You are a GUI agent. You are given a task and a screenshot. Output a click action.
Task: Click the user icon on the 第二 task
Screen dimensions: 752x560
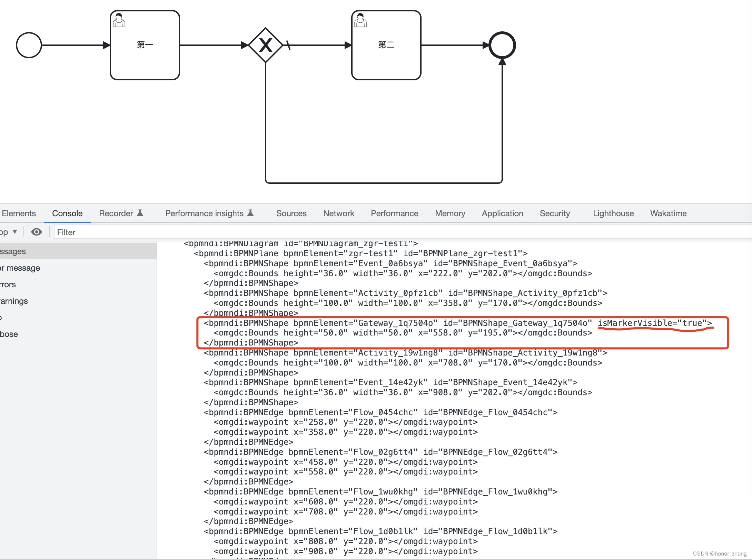(x=360, y=21)
